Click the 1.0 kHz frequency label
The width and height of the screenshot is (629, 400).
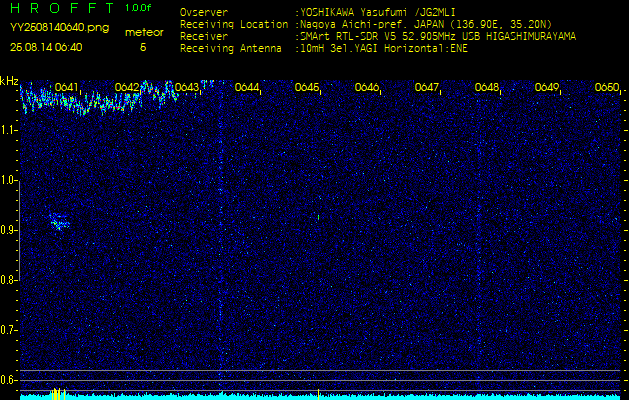coord(9,180)
